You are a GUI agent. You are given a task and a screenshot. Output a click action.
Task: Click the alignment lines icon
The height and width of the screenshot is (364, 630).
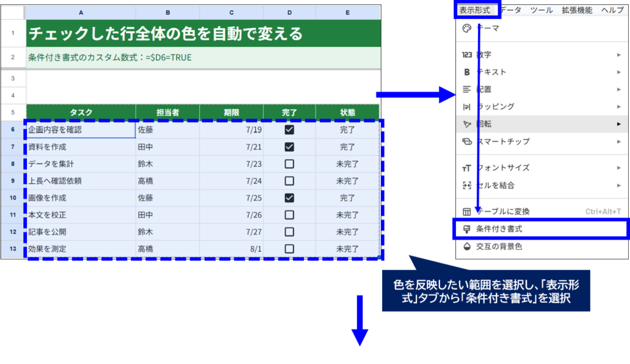pyautogui.click(x=466, y=89)
